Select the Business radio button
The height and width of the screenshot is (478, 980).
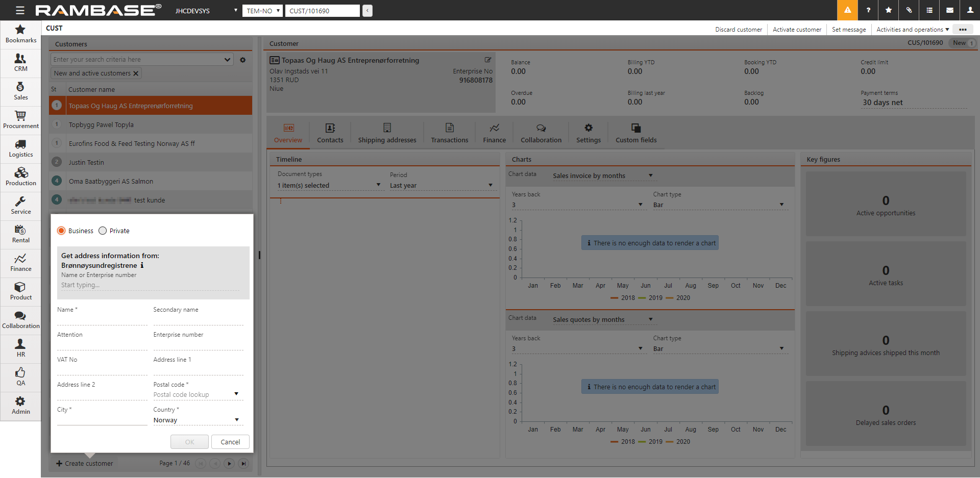coord(62,231)
